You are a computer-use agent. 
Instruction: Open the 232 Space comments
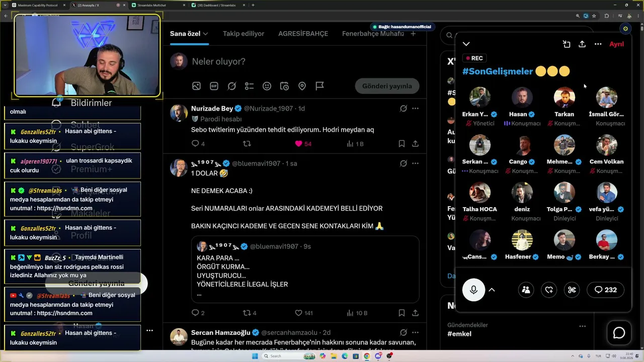pyautogui.click(x=605, y=290)
